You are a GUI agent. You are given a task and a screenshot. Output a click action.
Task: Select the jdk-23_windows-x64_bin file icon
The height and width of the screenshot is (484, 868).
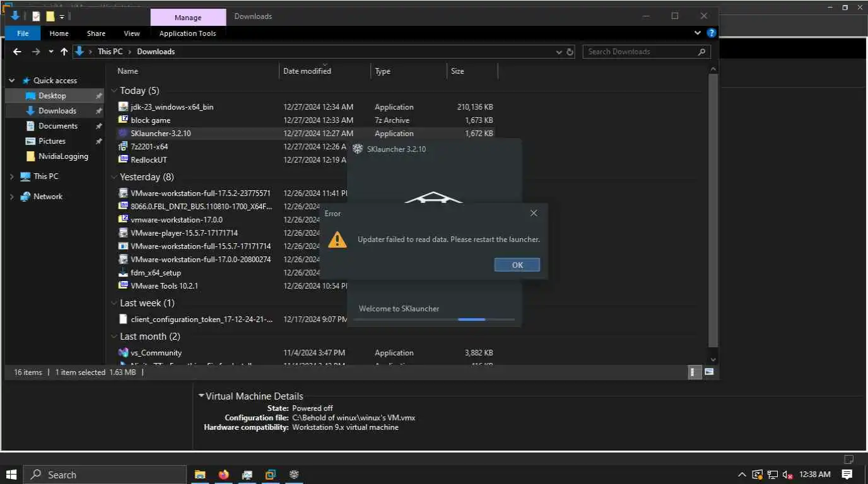[x=124, y=107]
